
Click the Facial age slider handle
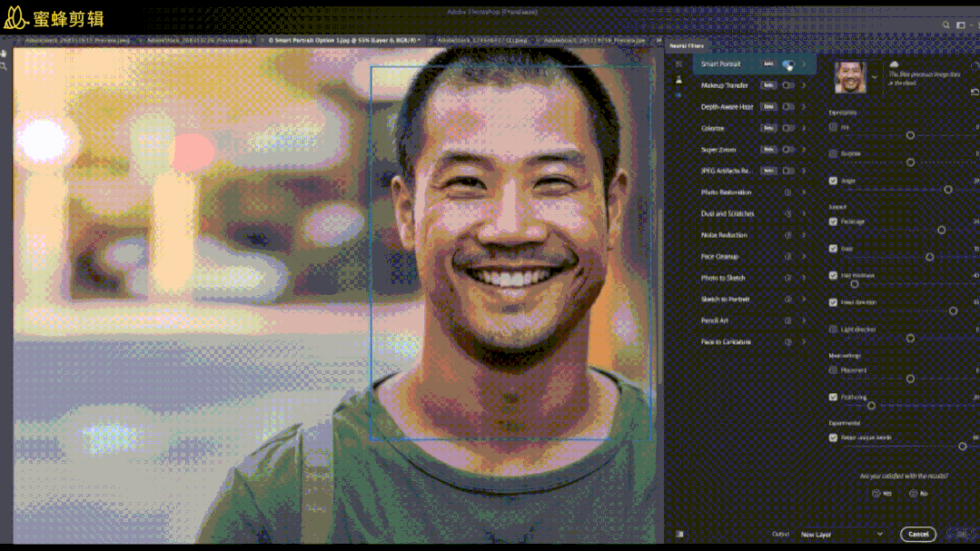click(942, 230)
